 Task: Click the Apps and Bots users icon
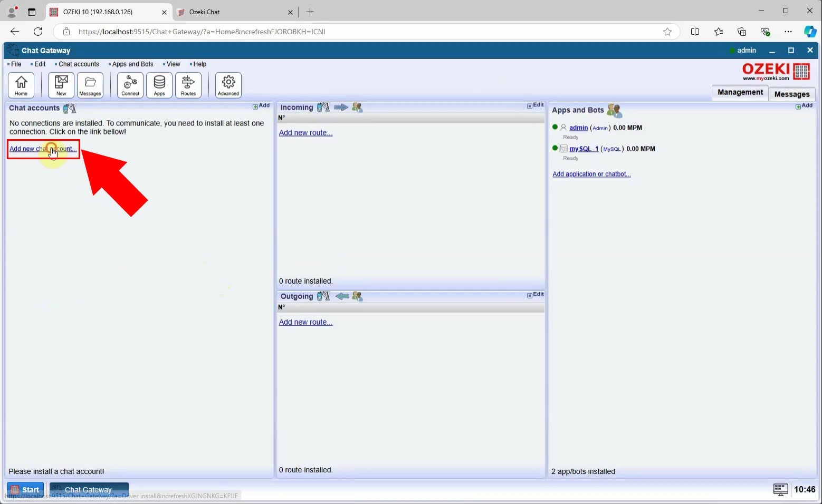[x=614, y=110]
